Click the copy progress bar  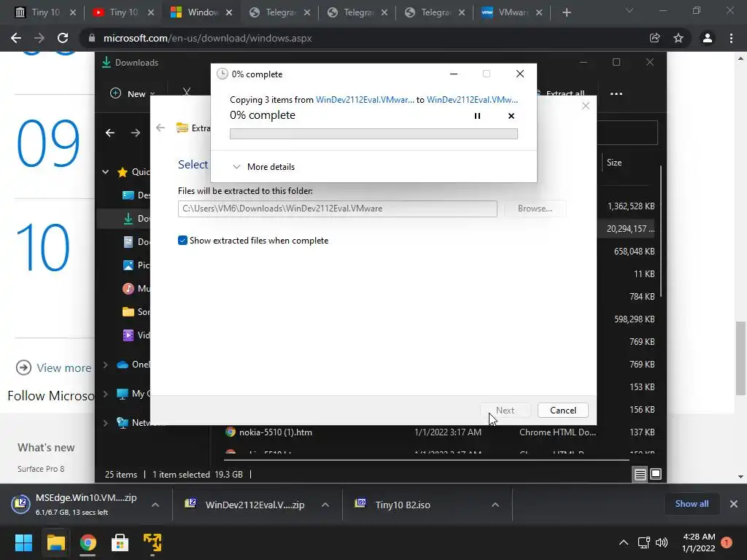pyautogui.click(x=373, y=134)
